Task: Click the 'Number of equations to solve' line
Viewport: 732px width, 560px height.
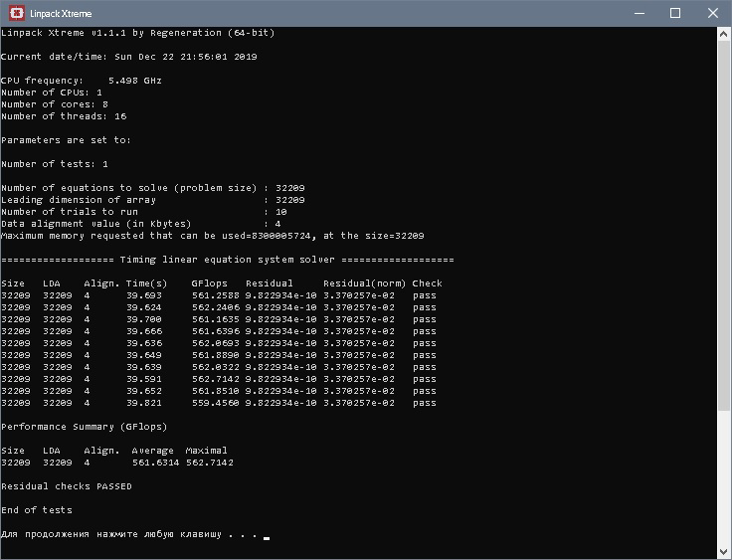Action: [152, 188]
